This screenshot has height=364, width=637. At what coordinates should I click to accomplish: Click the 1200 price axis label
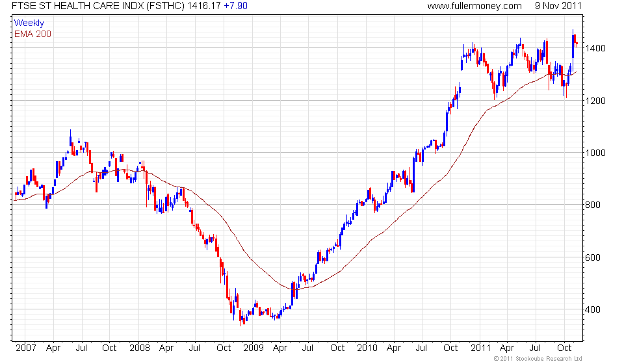coord(595,101)
